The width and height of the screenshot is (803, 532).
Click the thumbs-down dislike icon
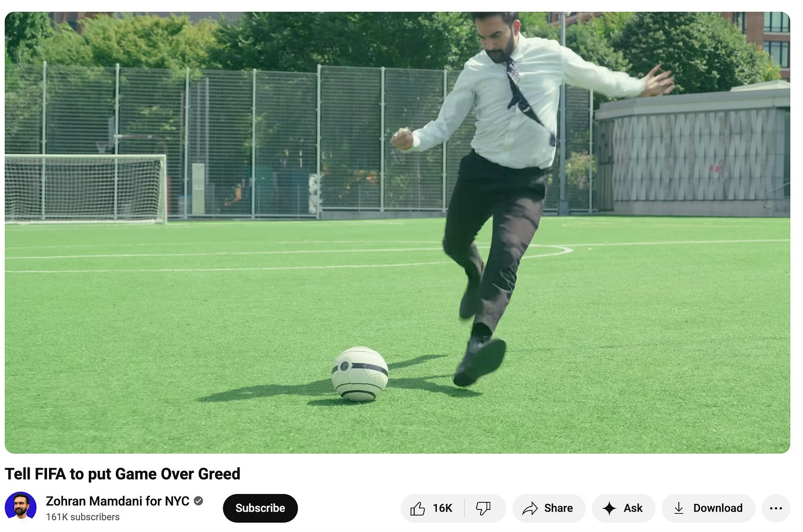[483, 508]
